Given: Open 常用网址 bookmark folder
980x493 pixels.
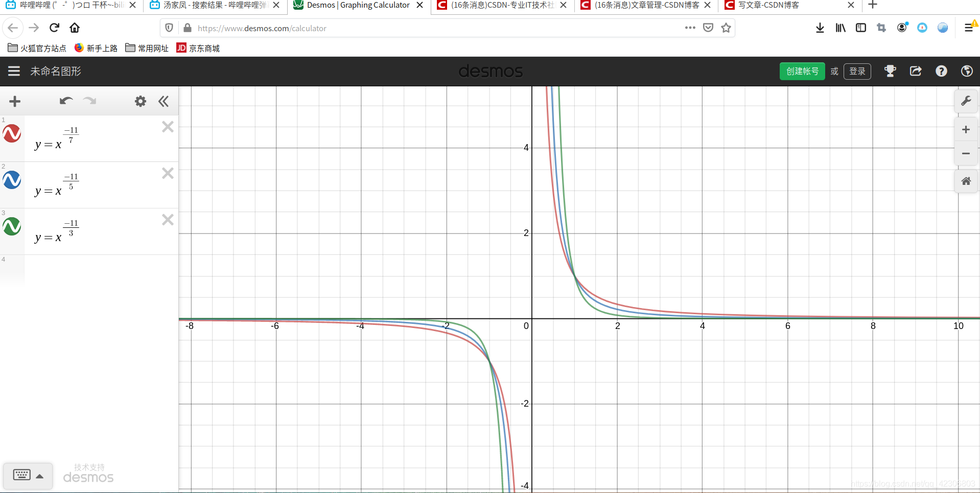Looking at the screenshot, I should [x=147, y=48].
